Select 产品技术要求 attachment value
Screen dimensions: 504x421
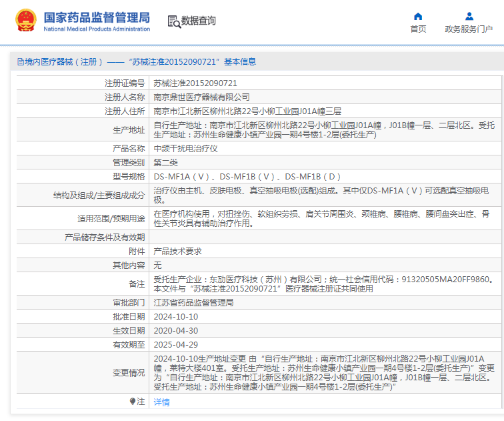[177, 252]
